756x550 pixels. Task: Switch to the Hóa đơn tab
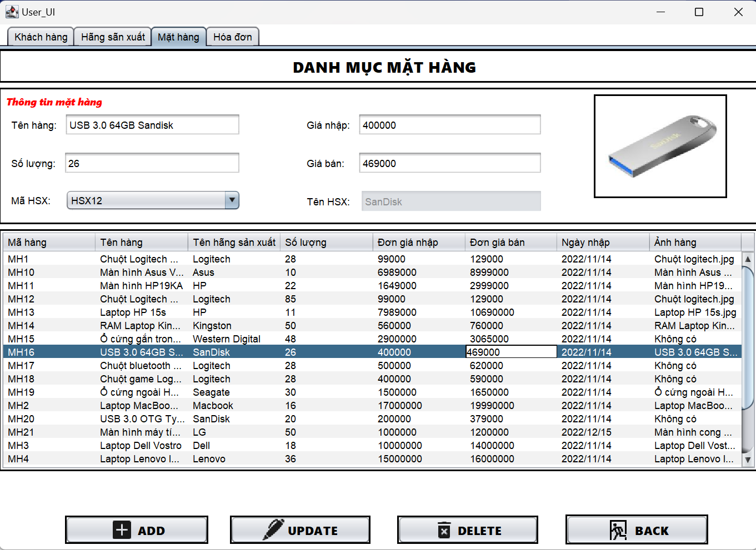[232, 37]
